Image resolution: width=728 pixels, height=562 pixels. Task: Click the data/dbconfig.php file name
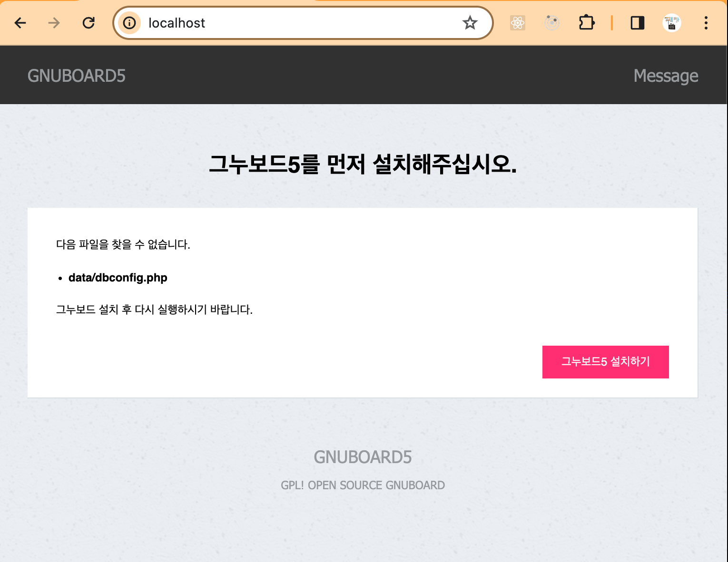pyautogui.click(x=118, y=278)
